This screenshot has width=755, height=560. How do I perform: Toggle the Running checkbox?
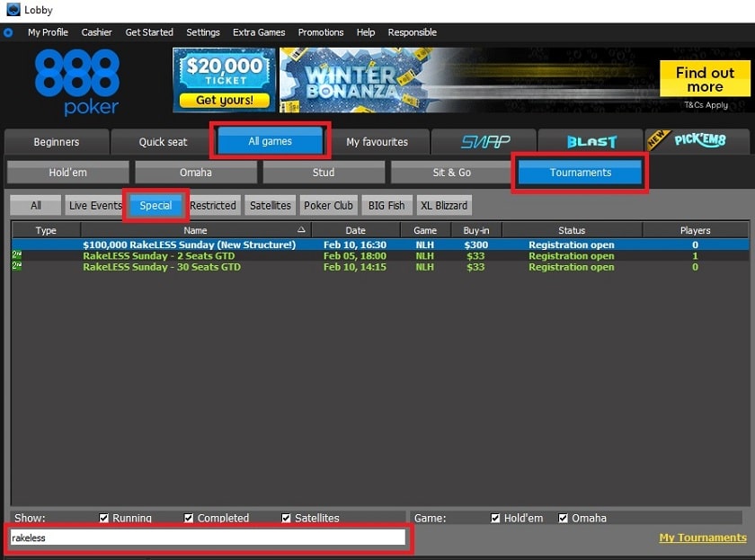pyautogui.click(x=103, y=518)
